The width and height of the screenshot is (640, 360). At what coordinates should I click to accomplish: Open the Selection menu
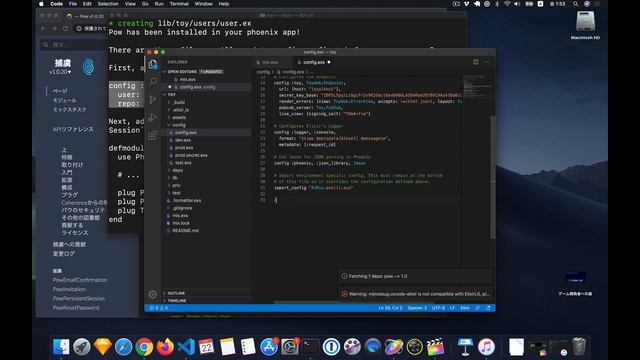(108, 4)
